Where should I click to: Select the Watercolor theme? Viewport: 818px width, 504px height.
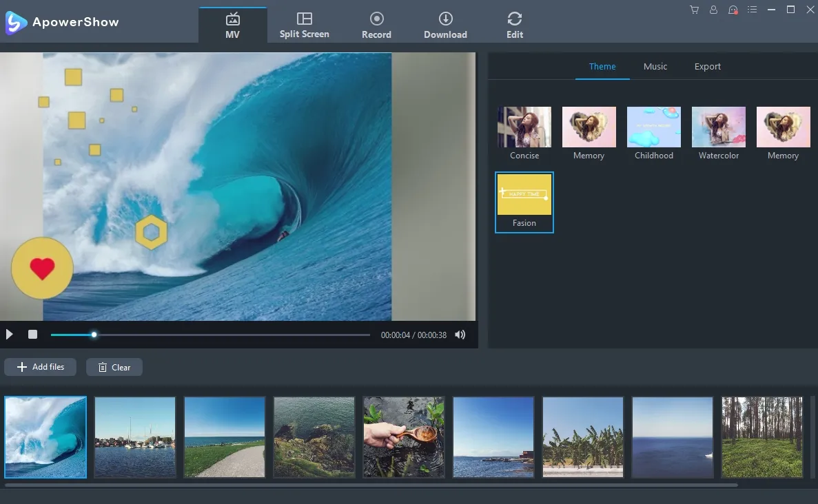click(x=718, y=127)
